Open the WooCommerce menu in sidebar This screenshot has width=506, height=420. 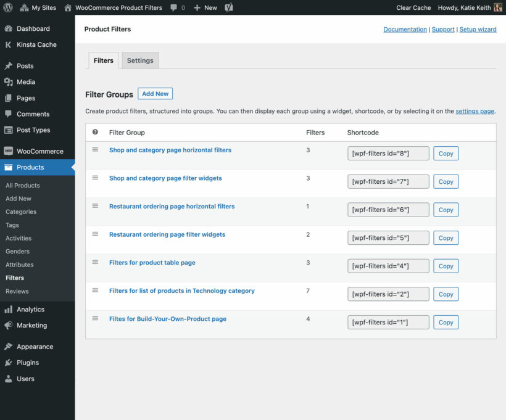(x=39, y=151)
